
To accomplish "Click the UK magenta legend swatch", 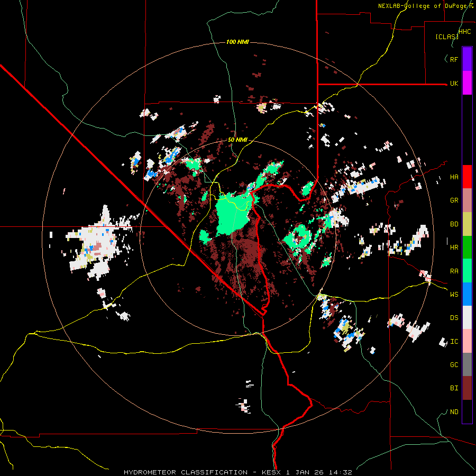I will [467, 83].
